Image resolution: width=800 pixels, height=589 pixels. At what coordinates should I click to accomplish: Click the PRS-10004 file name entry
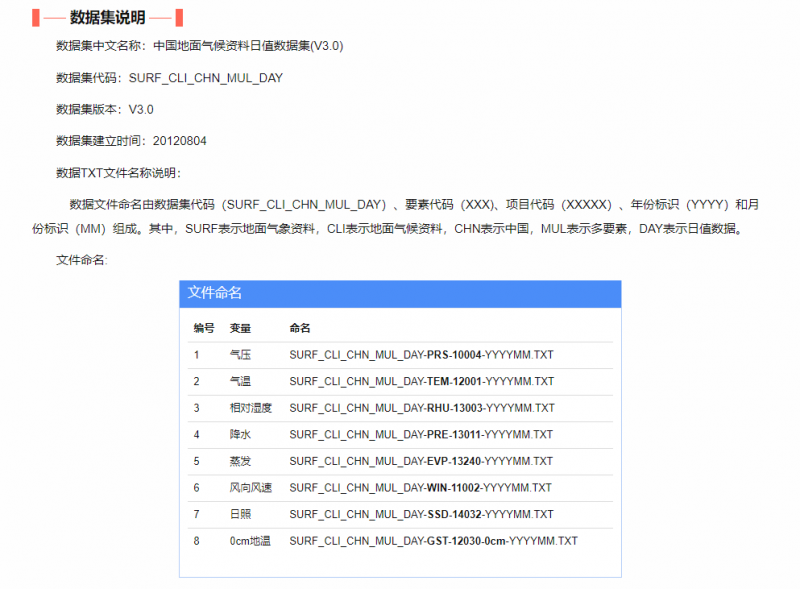(x=421, y=355)
